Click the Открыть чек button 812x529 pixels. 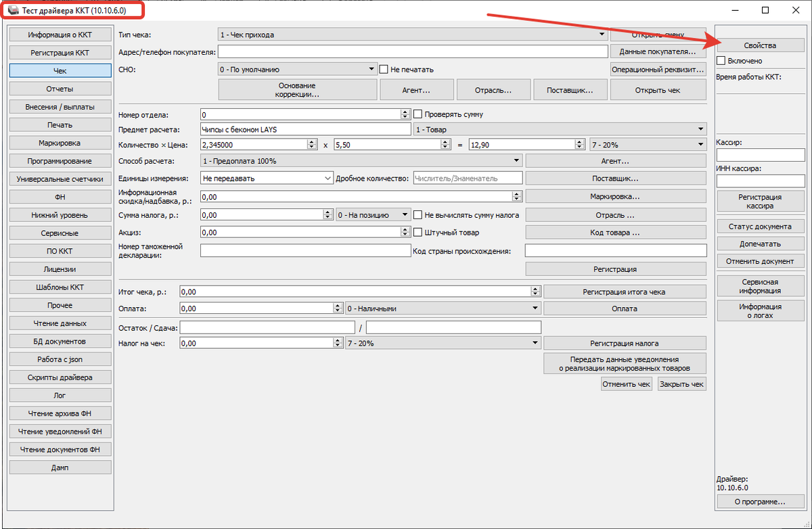tap(658, 90)
